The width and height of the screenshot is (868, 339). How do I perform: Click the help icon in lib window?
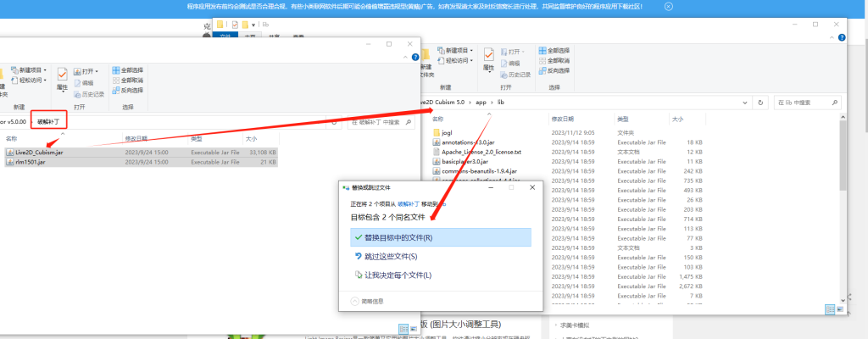click(x=842, y=37)
